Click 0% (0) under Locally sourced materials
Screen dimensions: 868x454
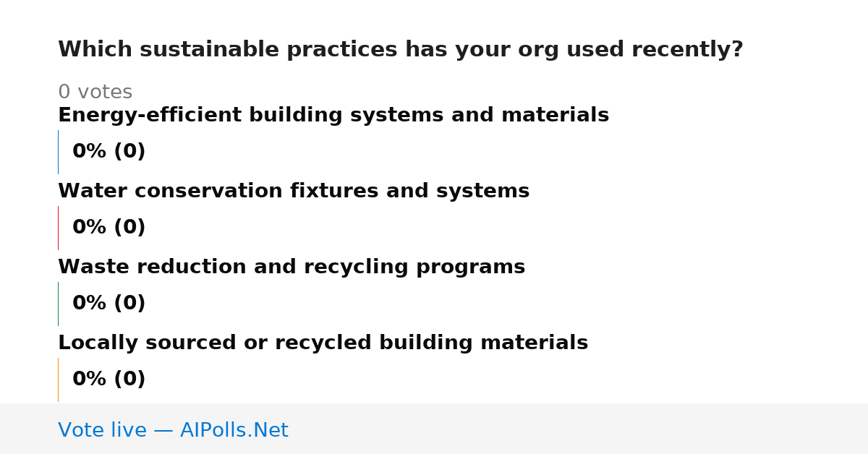coord(109,380)
